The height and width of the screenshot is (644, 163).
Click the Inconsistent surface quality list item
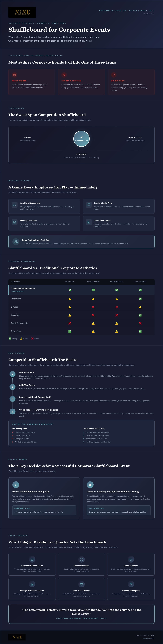point(23,432)
